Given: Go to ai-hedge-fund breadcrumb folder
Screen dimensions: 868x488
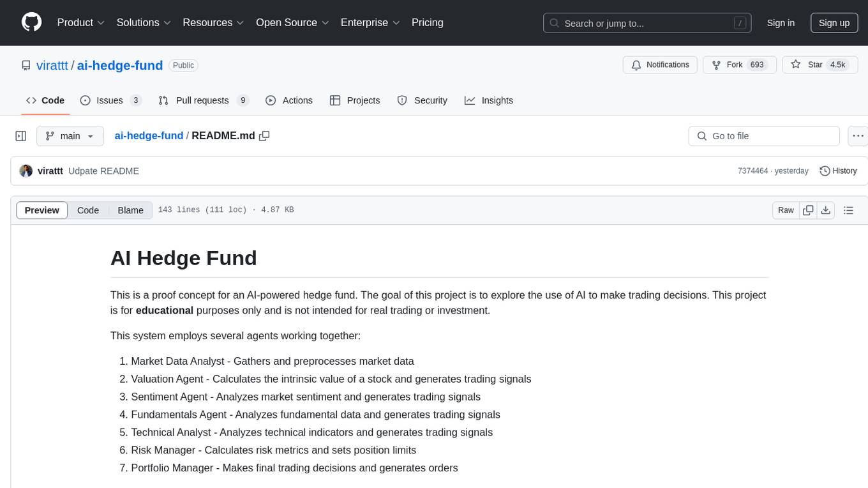Looking at the screenshot, I should 149,136.
